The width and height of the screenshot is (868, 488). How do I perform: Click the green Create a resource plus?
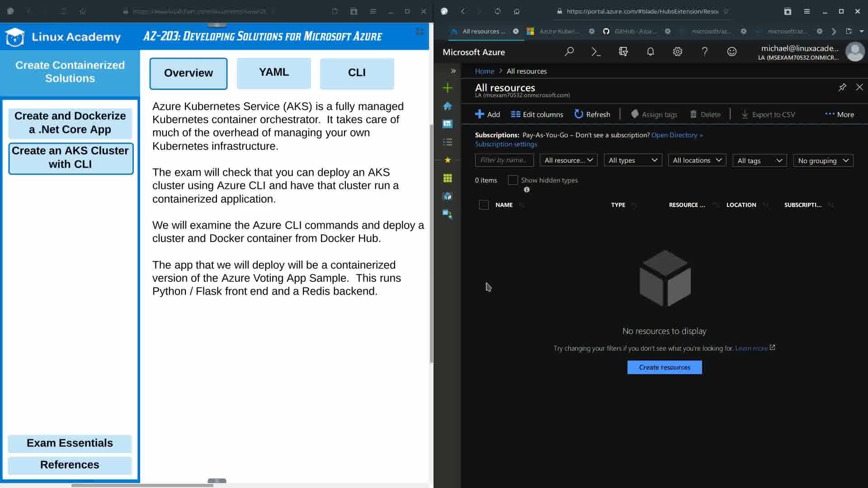[448, 88]
